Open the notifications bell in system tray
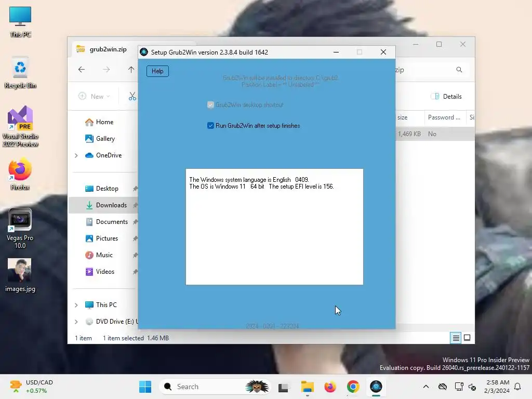532x399 pixels. click(x=518, y=387)
